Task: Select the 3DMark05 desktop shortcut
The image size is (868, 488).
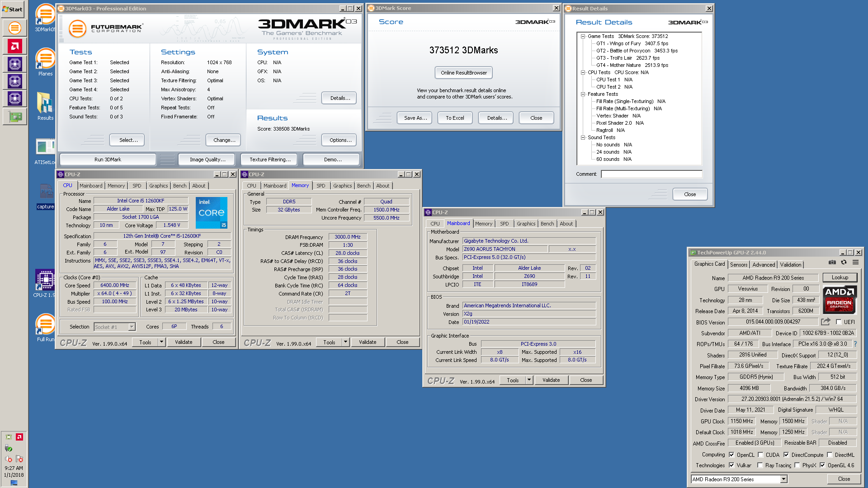Action: click(x=45, y=18)
